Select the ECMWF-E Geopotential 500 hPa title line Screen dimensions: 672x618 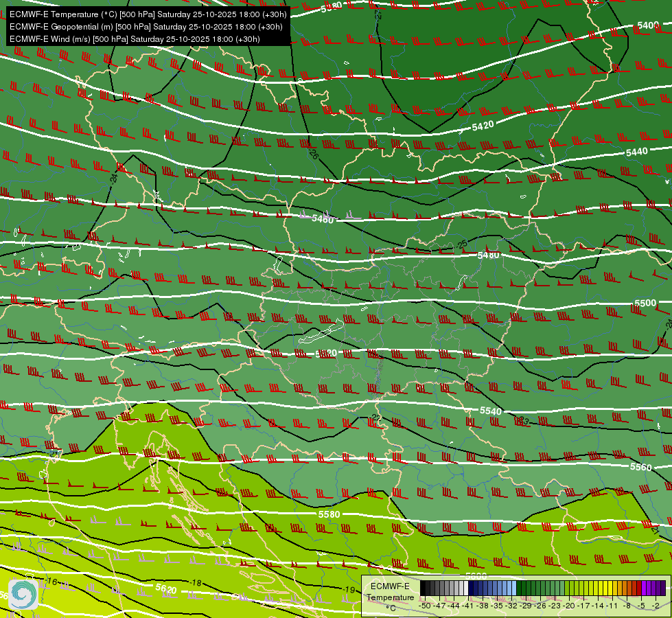(x=146, y=27)
